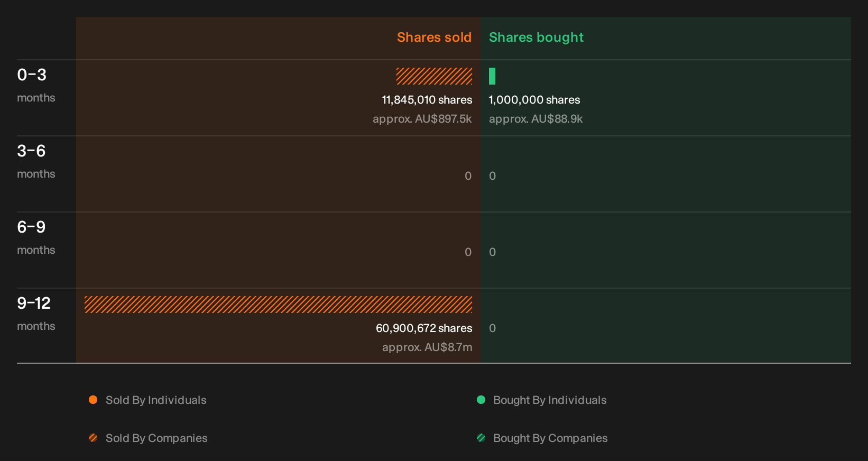868x461 pixels.
Task: Click the 6-9 months row label
Action: [x=36, y=237]
